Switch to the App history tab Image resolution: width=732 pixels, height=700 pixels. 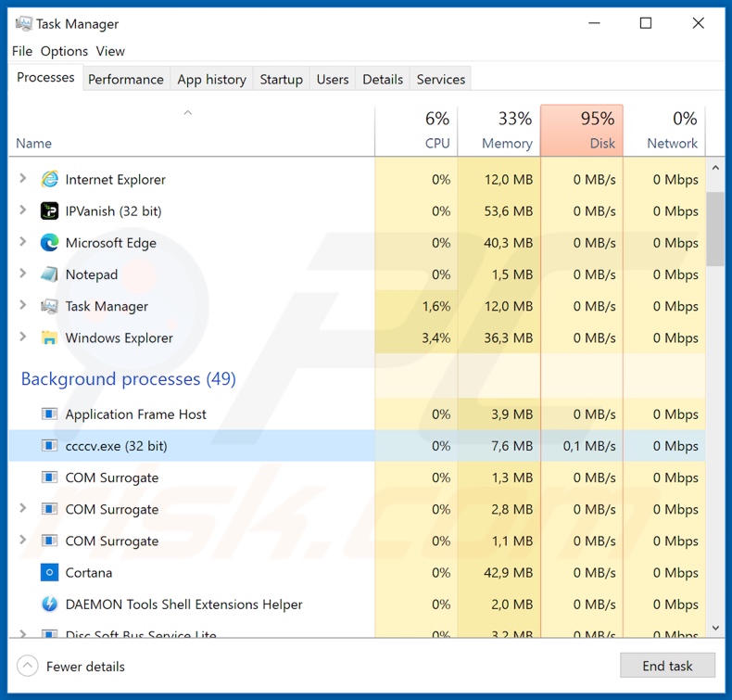(211, 80)
